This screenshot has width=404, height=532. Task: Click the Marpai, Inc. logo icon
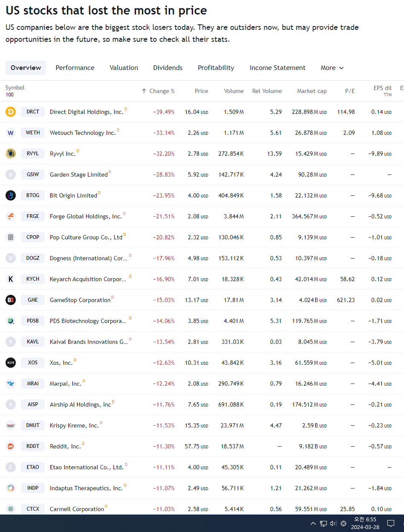(11, 384)
